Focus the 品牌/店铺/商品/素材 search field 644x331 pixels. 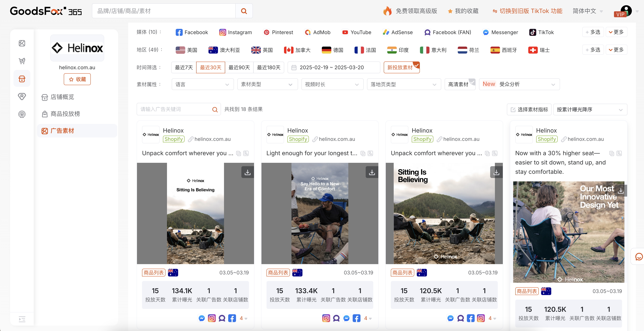coord(164,11)
